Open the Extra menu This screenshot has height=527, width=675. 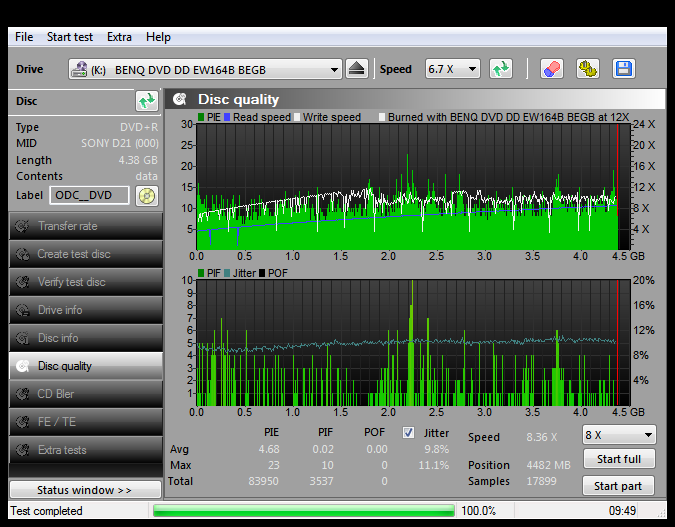tap(119, 37)
